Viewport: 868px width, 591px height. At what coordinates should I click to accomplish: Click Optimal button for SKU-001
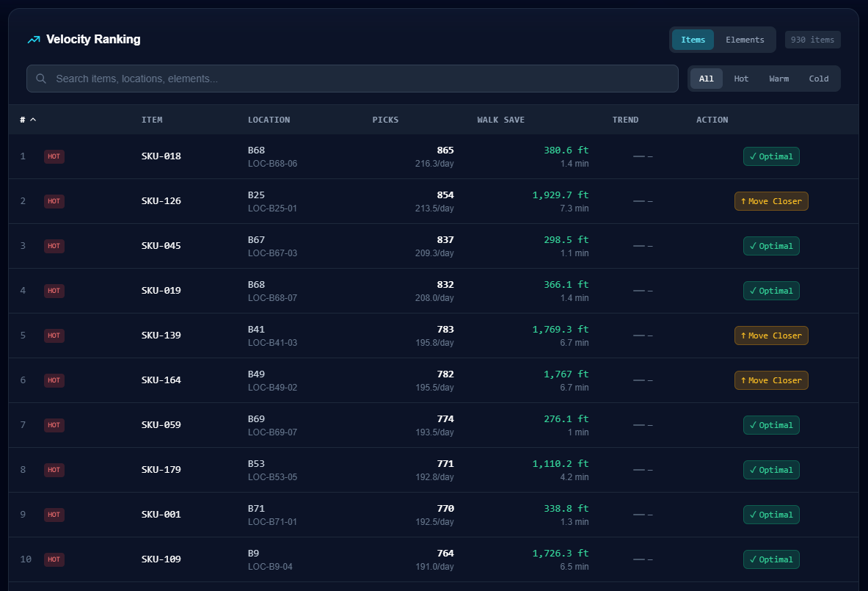click(x=771, y=515)
